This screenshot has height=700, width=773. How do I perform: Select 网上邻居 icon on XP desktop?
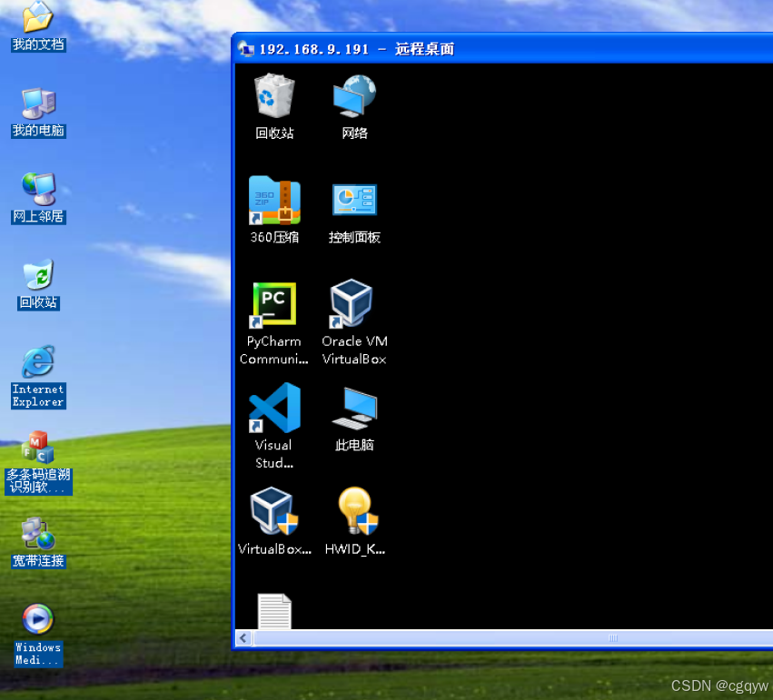[x=38, y=189]
